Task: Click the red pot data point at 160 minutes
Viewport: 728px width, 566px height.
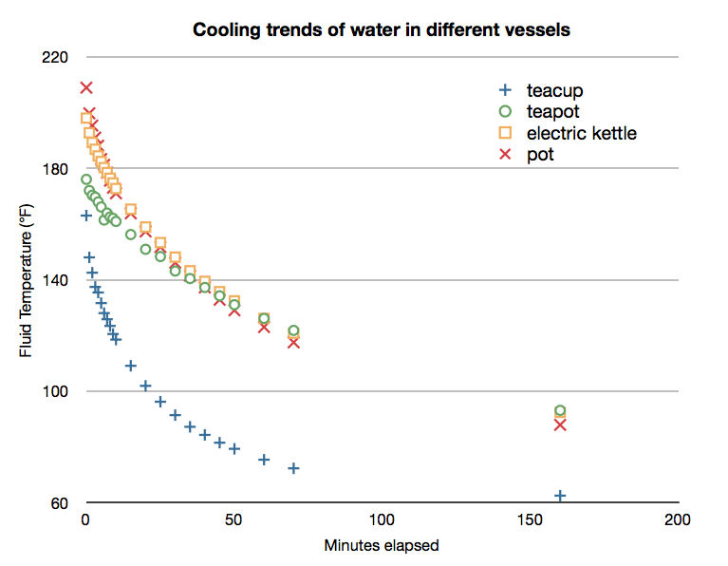Action: pyautogui.click(x=560, y=424)
